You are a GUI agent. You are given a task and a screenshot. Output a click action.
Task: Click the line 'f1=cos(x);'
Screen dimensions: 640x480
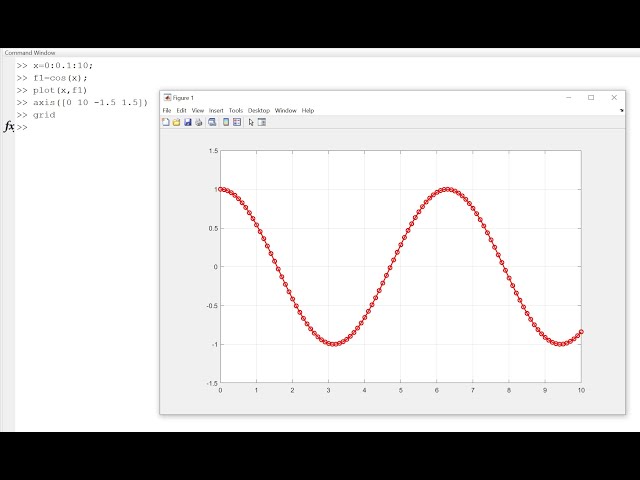(x=60, y=78)
